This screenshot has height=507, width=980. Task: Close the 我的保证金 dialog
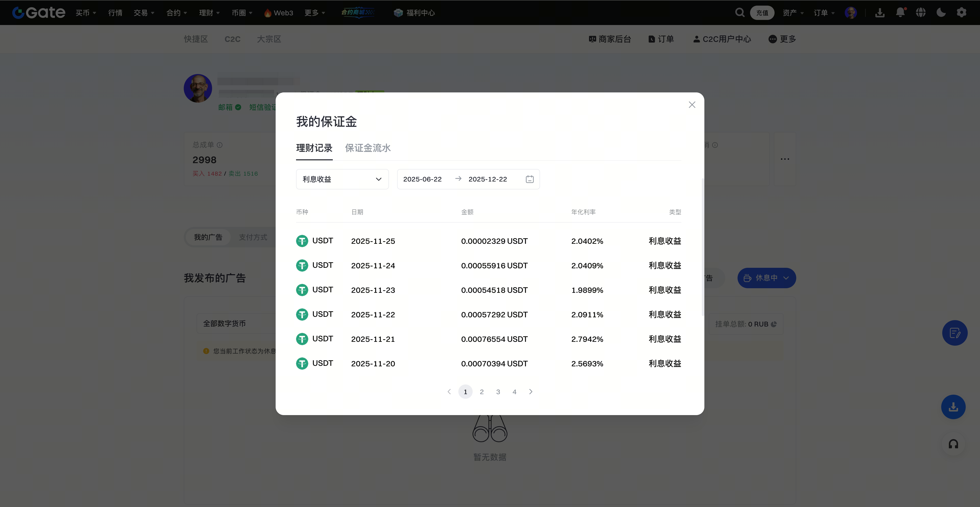click(x=692, y=105)
